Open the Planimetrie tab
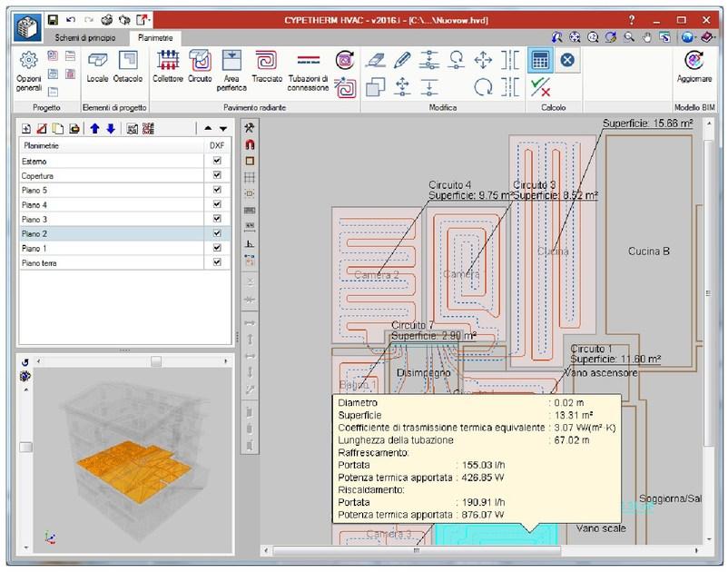 [154, 38]
